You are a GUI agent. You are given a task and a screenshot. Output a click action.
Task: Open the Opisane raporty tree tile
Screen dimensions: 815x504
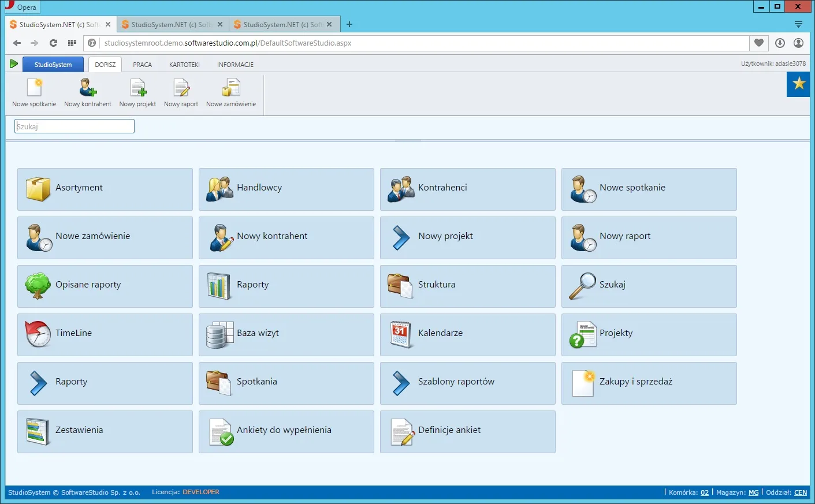105,286
